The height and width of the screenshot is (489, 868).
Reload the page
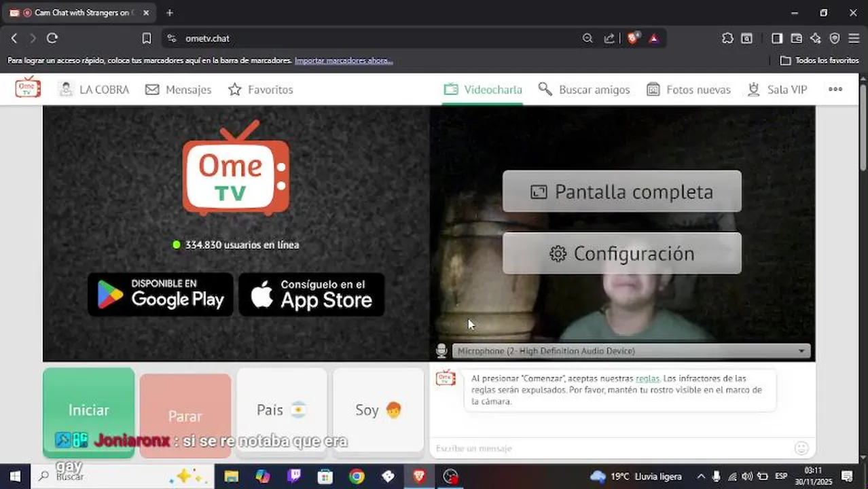click(52, 39)
